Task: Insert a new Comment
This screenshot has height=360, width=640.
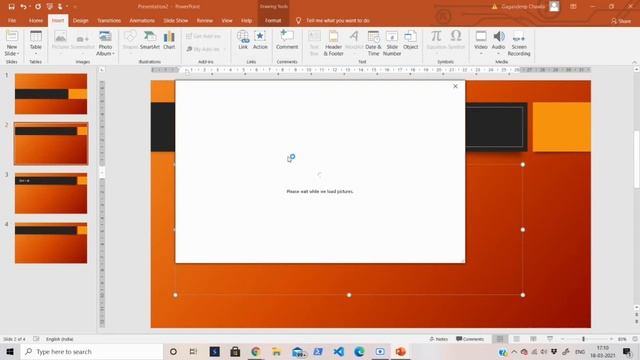Action: coord(287,40)
